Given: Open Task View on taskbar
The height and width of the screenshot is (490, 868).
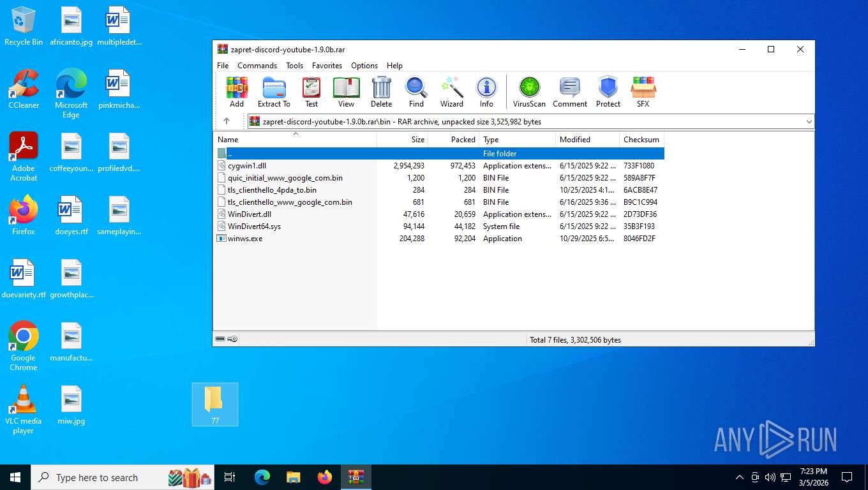Looking at the screenshot, I should pos(230,477).
